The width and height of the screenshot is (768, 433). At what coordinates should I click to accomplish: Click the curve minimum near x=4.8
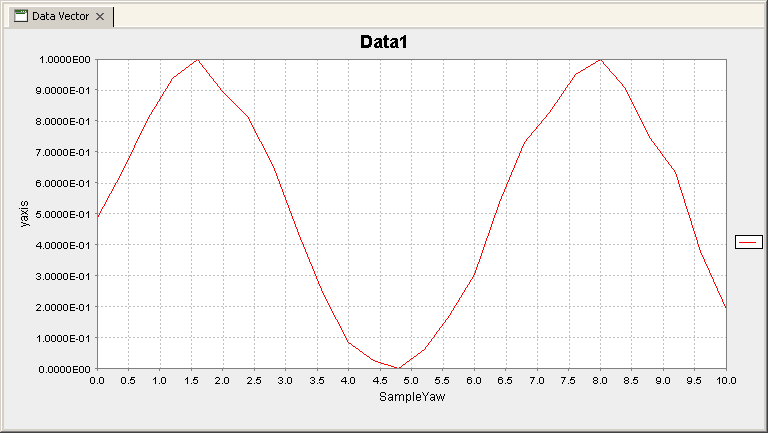[x=399, y=368]
